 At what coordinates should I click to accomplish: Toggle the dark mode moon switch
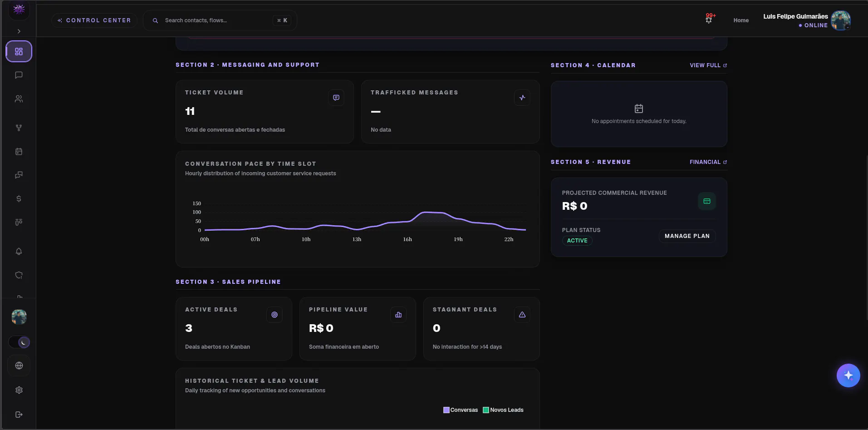coord(19,342)
